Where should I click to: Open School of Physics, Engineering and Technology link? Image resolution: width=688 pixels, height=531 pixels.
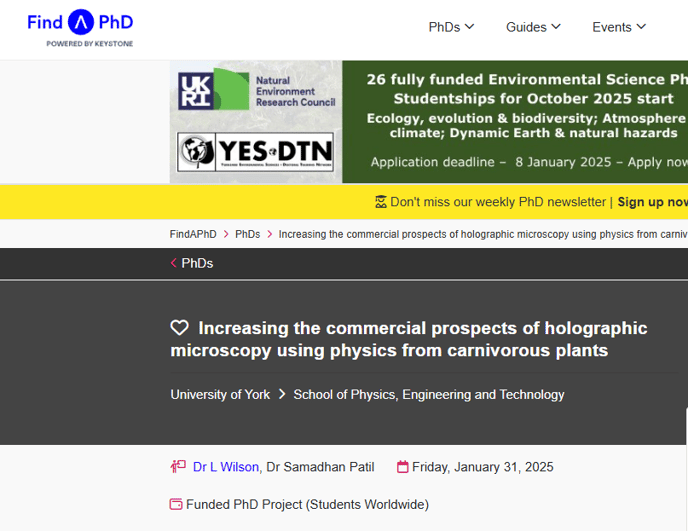429,395
